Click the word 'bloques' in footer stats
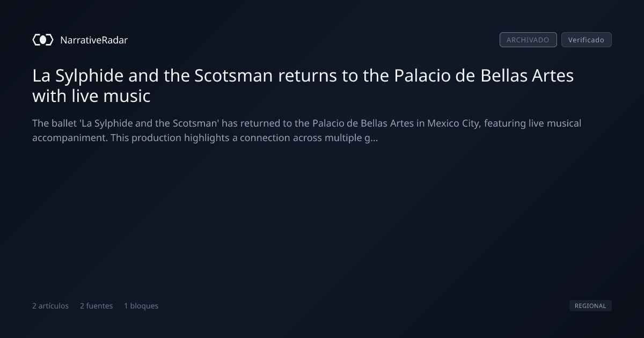 (144, 306)
